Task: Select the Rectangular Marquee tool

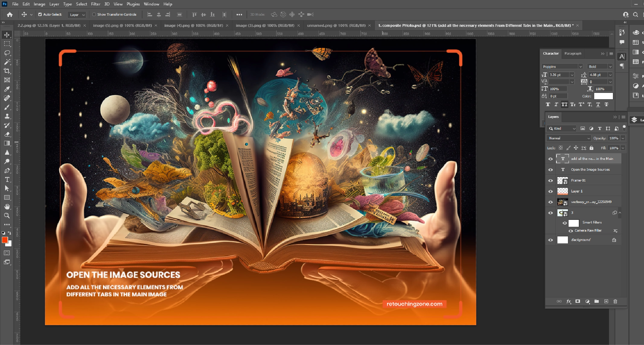Action: click(7, 44)
